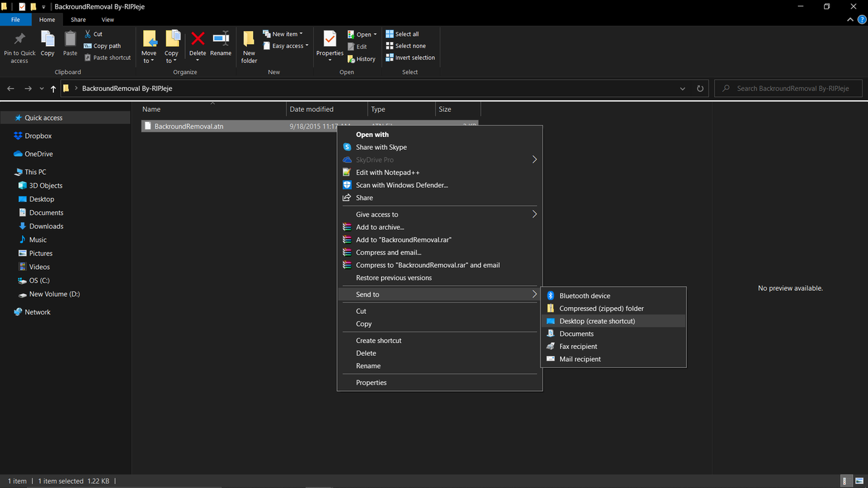
Task: Click Invert selection in the ribbon
Action: (x=410, y=58)
